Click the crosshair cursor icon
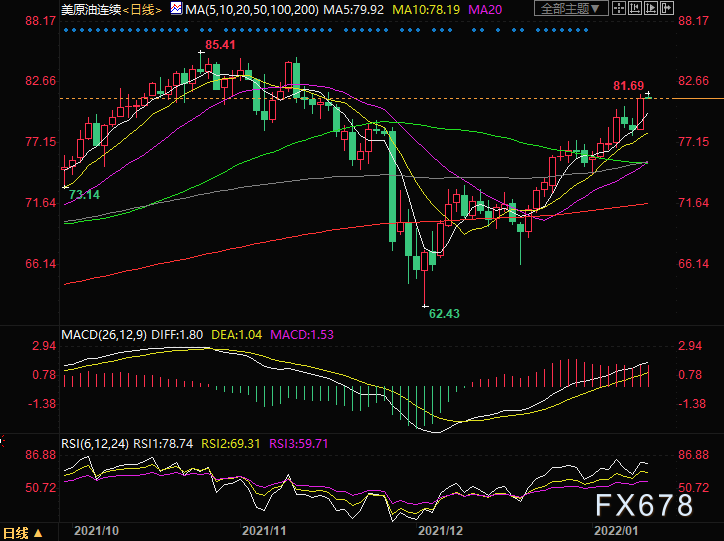This screenshot has width=724, height=541. coord(619,8)
